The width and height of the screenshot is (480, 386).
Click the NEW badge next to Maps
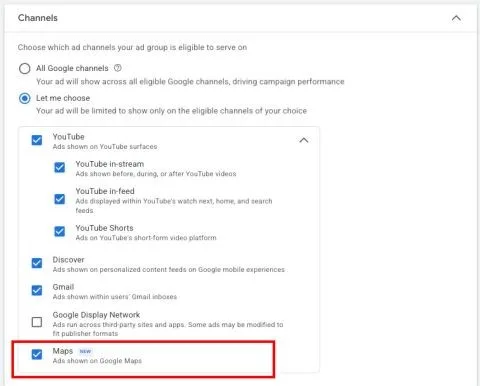click(x=85, y=351)
